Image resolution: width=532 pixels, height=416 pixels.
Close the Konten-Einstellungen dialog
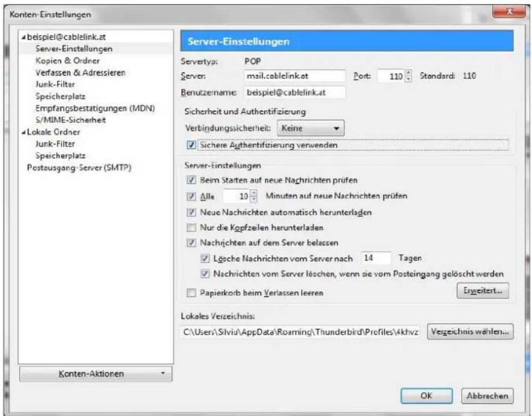[509, 11]
